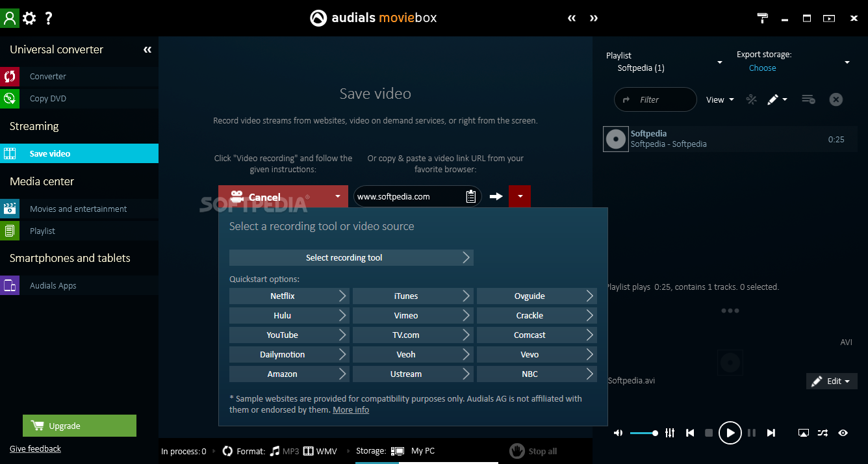
Task: Go back with left double-arrow
Action: (572, 18)
